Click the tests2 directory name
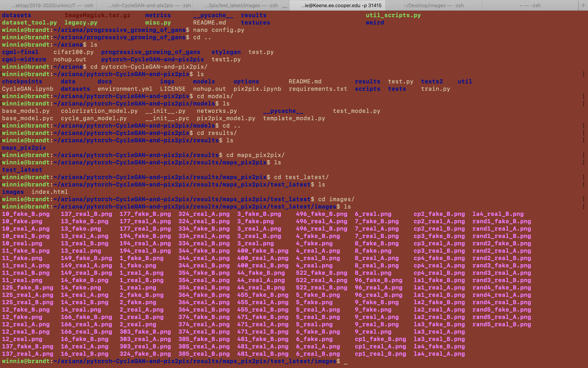 tap(432, 82)
